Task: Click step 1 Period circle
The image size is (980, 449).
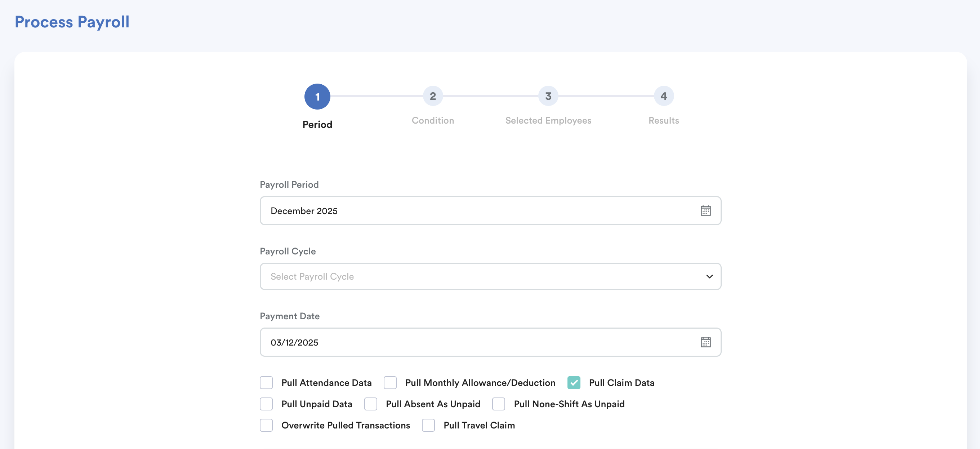Action: pyautogui.click(x=317, y=97)
